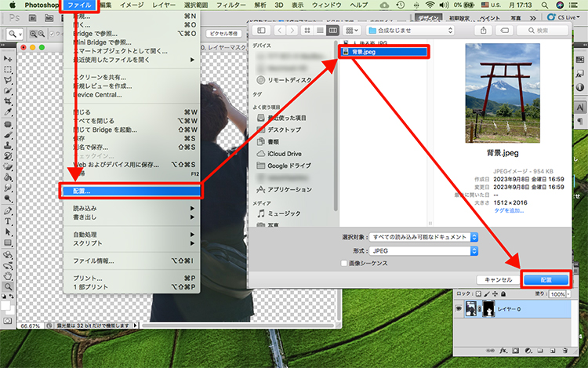
Task: Select the History Brush tool
Action: pyautogui.click(x=8, y=155)
